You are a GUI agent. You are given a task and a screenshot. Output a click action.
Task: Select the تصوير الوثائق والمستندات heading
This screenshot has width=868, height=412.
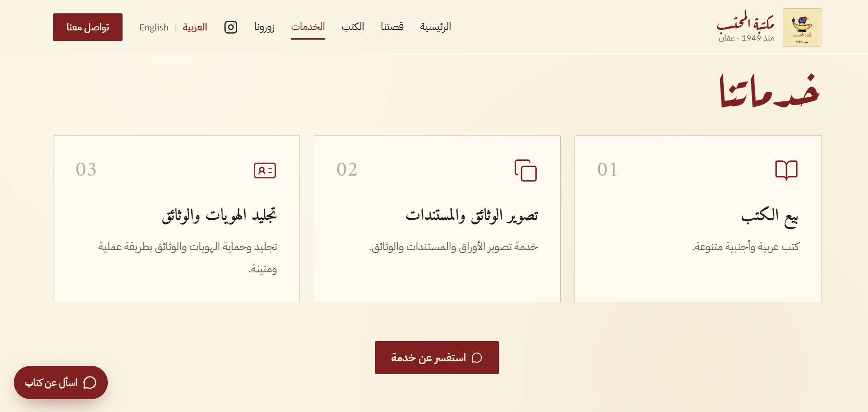[472, 216]
